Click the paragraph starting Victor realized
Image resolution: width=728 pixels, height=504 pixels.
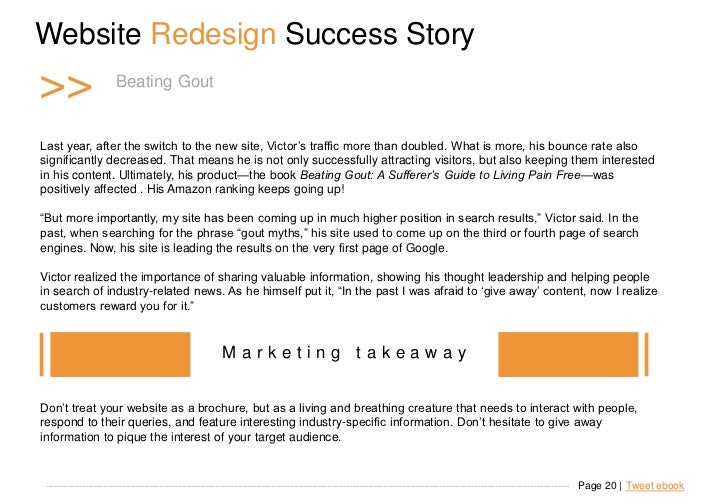(x=349, y=291)
